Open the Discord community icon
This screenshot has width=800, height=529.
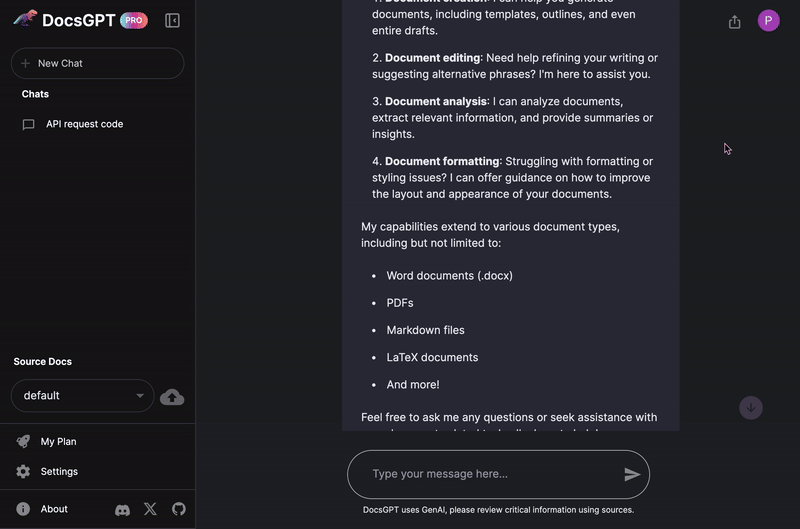pyautogui.click(x=122, y=509)
